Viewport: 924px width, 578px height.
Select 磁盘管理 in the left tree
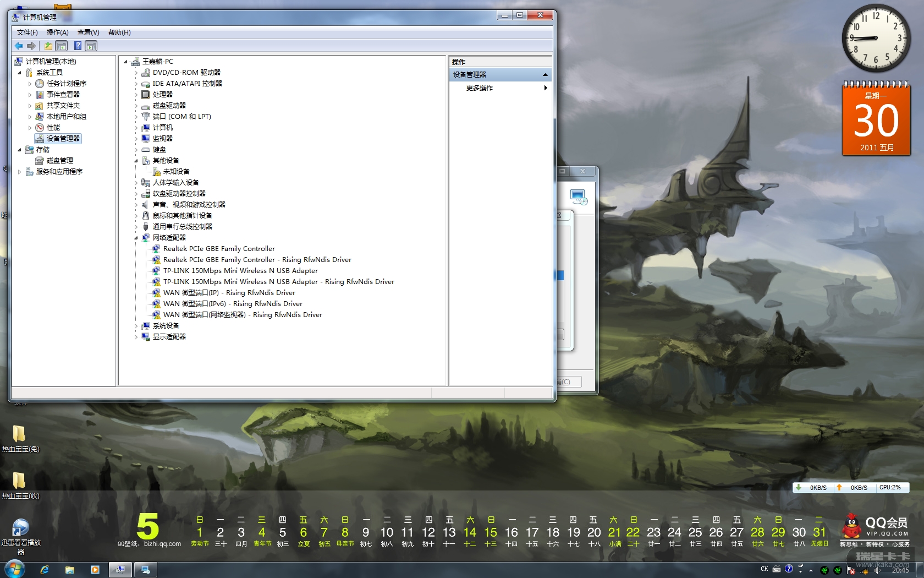(59, 161)
